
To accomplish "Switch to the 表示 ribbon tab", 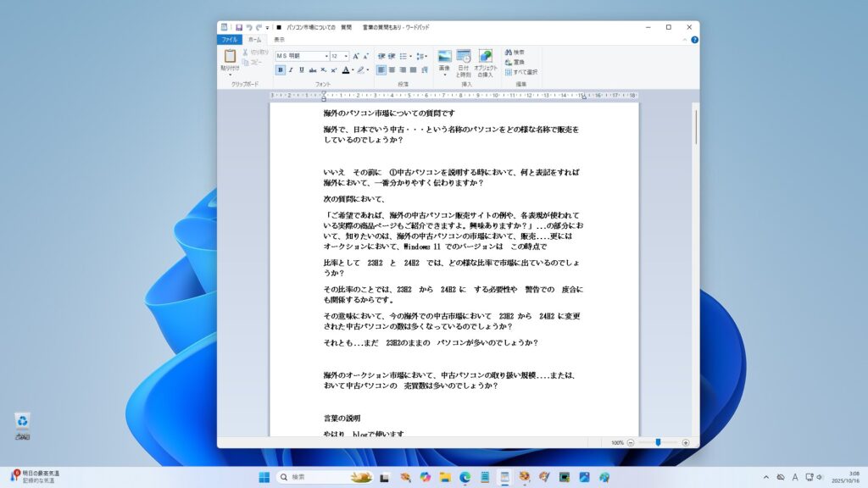I will coord(279,40).
